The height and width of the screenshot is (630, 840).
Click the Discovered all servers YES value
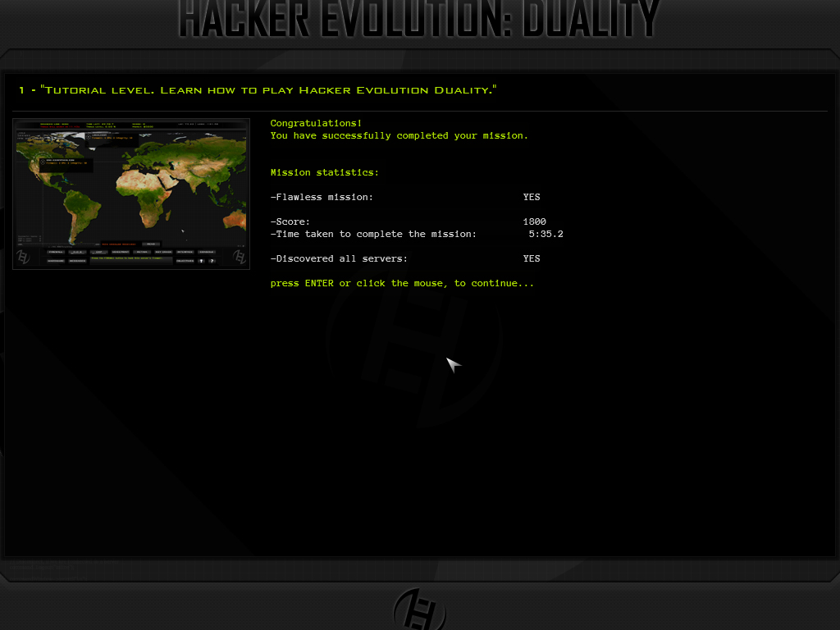coord(532,258)
